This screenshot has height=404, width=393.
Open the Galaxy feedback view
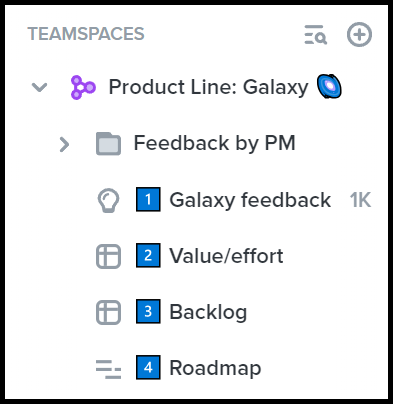pyautogui.click(x=250, y=200)
